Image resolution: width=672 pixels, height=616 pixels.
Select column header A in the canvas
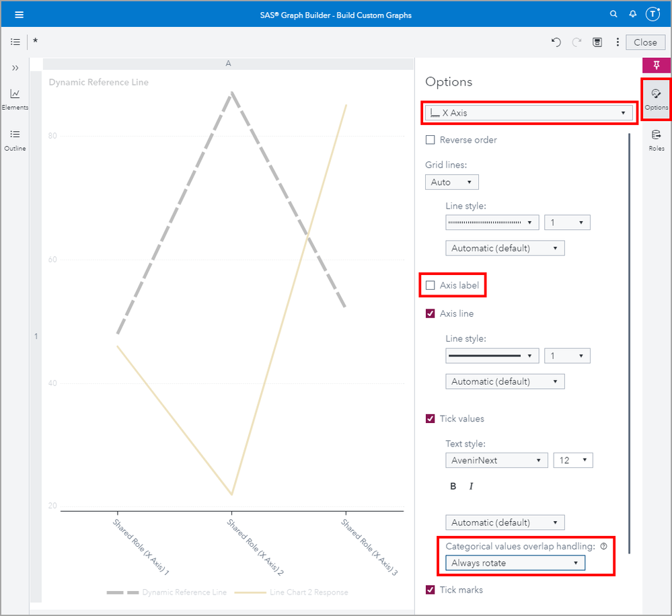tap(228, 63)
